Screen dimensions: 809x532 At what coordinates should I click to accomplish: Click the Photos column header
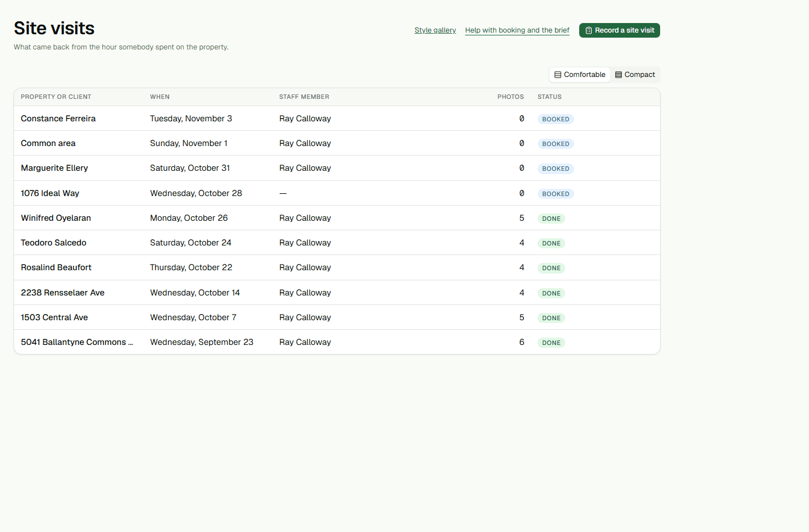pyautogui.click(x=511, y=97)
